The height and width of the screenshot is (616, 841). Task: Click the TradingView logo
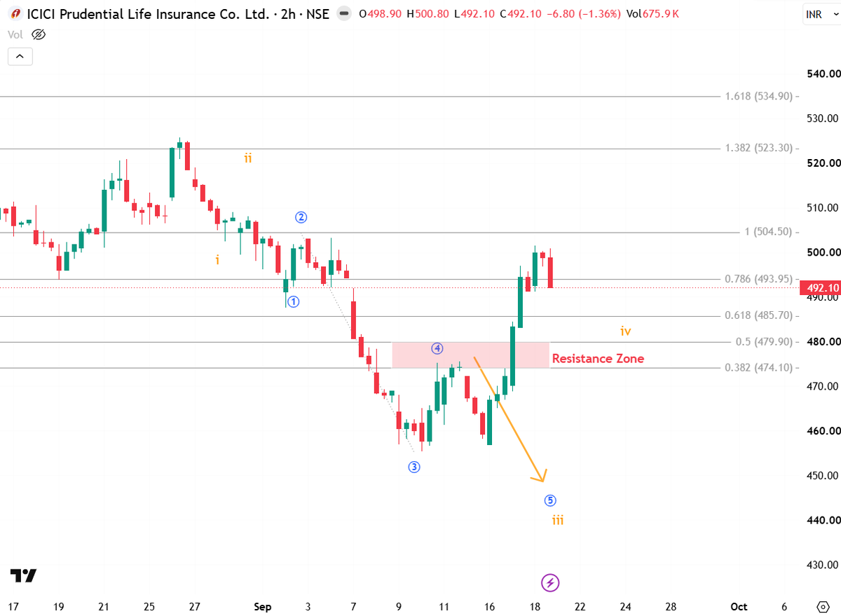pyautogui.click(x=23, y=576)
